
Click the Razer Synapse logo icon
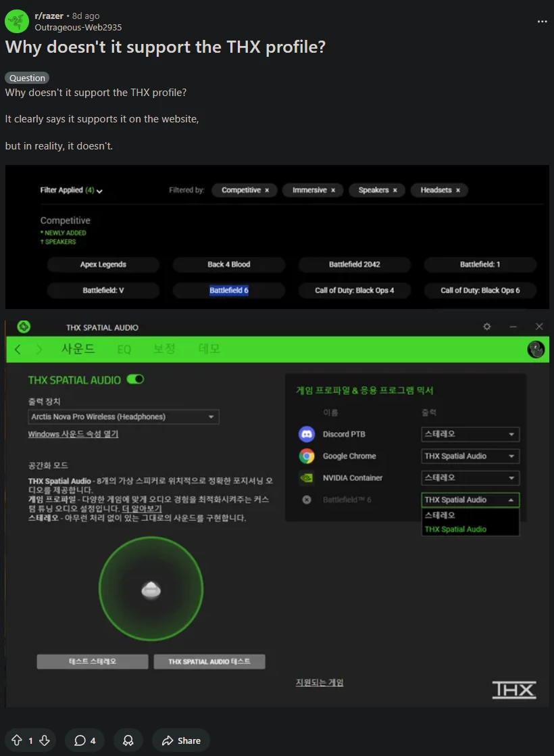(x=24, y=327)
